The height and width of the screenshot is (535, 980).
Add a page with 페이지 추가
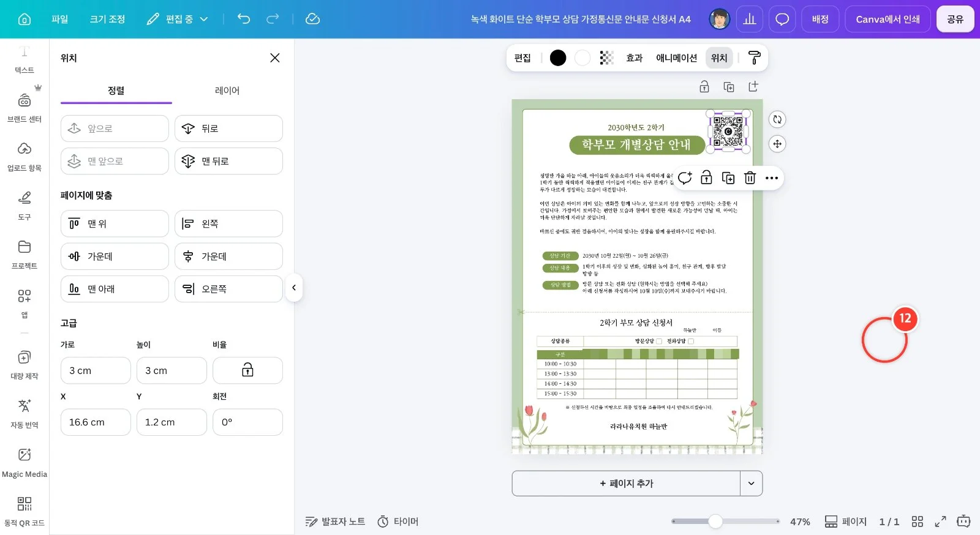pyautogui.click(x=626, y=484)
